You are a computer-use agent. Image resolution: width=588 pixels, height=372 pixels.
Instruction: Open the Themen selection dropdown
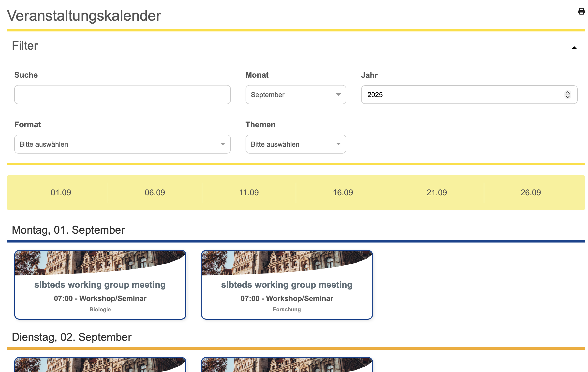coord(296,144)
